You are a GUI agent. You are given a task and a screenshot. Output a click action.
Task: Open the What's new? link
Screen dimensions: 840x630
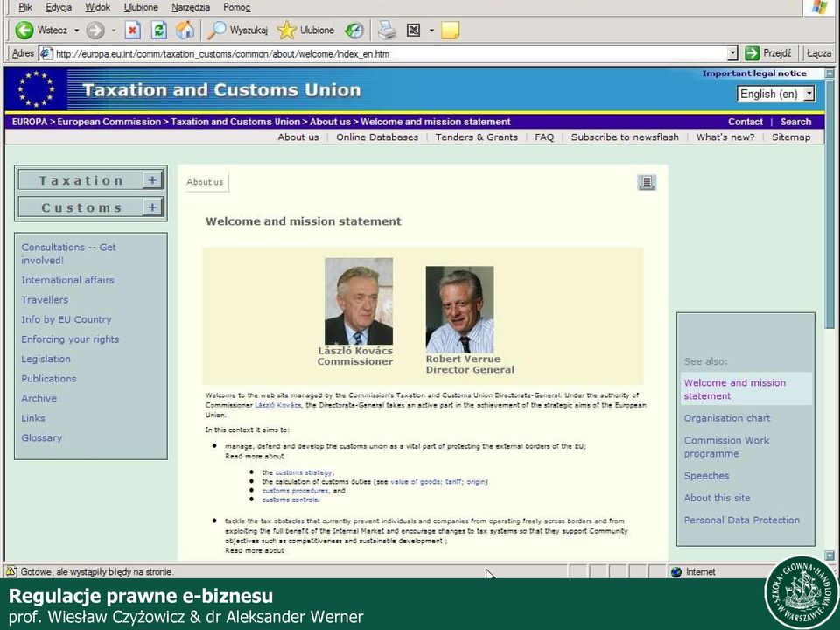725,136
